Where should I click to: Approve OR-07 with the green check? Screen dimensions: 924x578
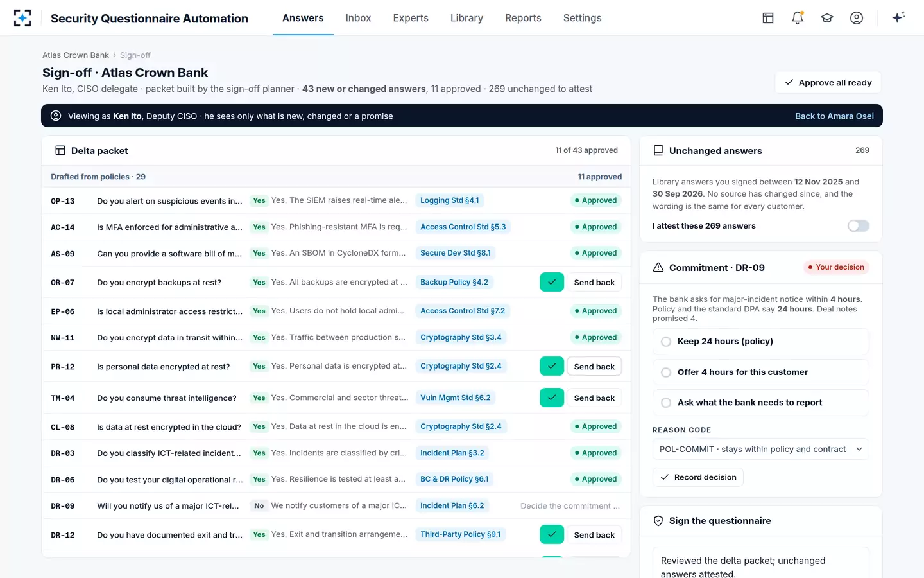(x=552, y=282)
